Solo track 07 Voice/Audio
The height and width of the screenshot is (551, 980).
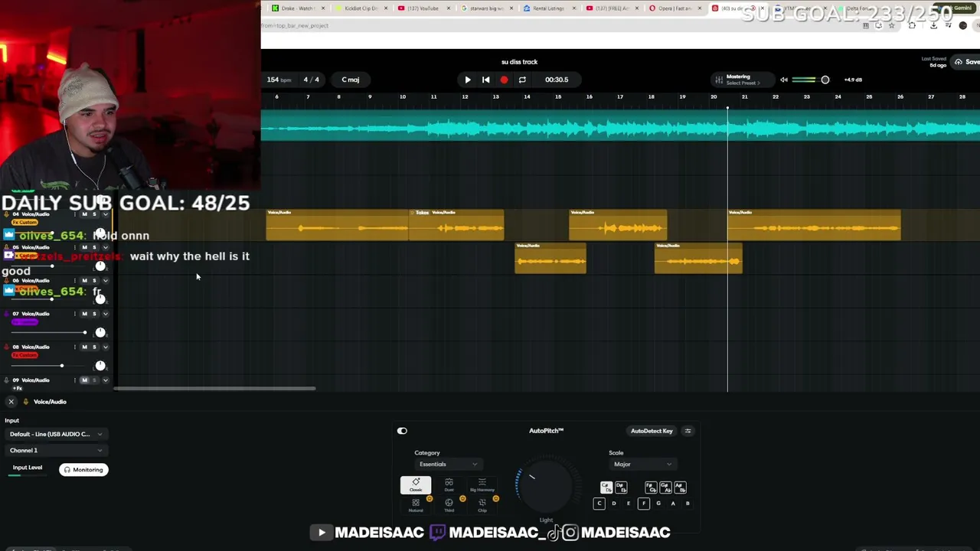coord(94,314)
